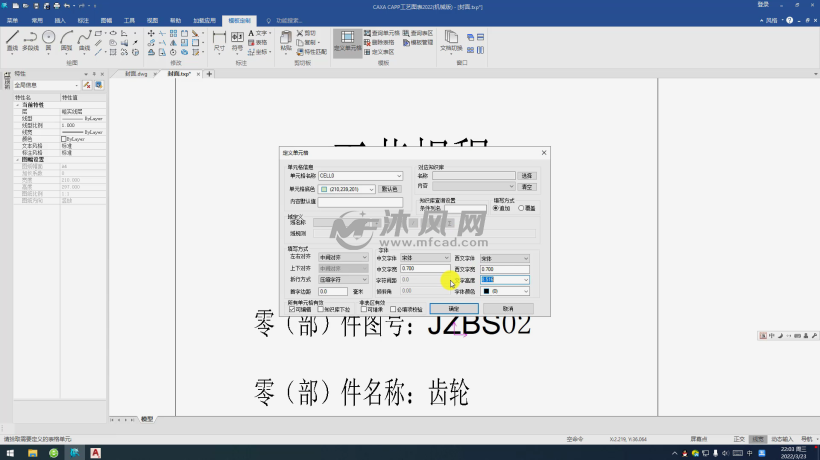820x460 pixels.
Task: Click the 确定 button in dialog
Action: (454, 308)
